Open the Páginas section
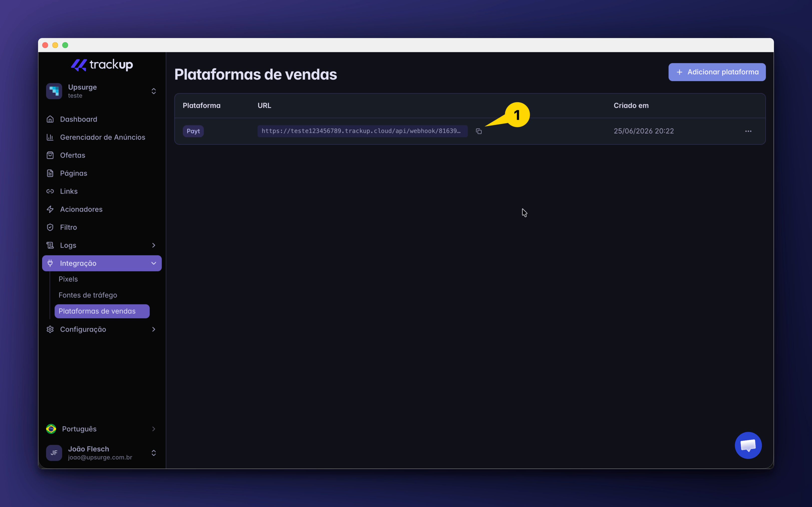 point(102,173)
